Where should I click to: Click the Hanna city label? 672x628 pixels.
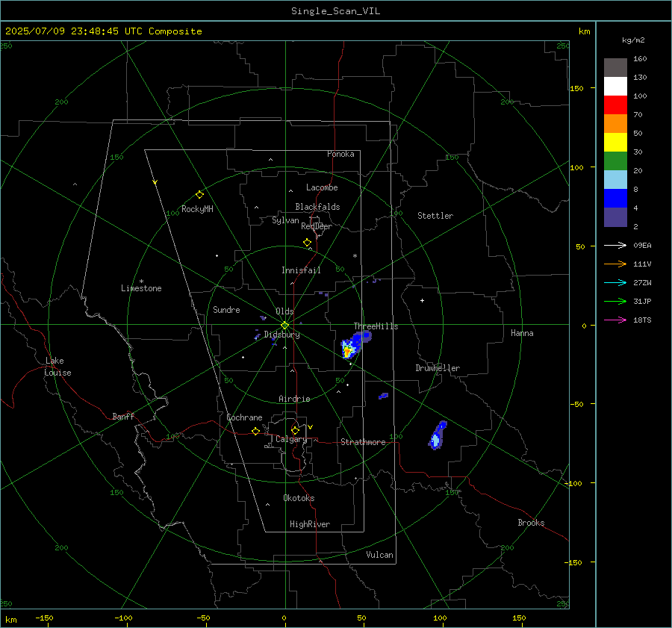(522, 333)
